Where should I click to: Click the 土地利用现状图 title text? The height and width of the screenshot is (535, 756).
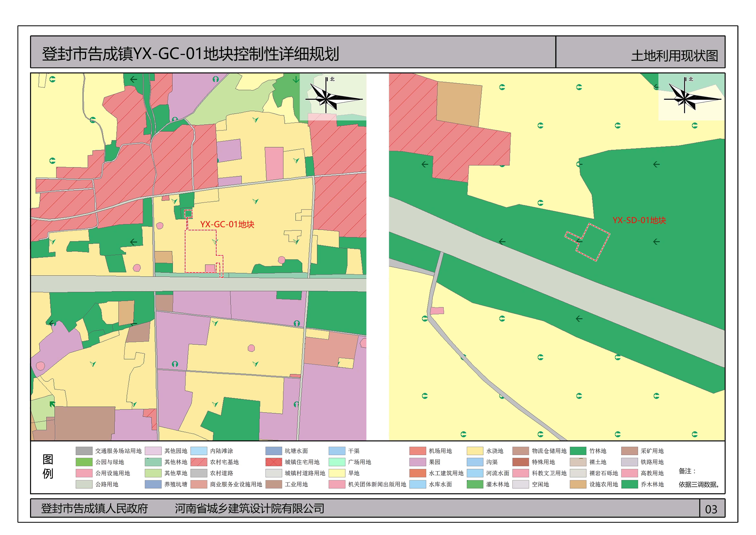coord(674,56)
